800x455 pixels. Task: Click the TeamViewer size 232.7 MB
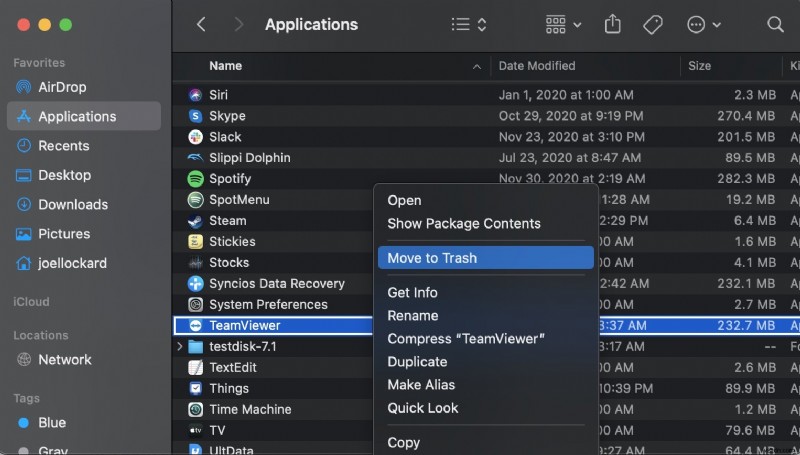(746, 325)
